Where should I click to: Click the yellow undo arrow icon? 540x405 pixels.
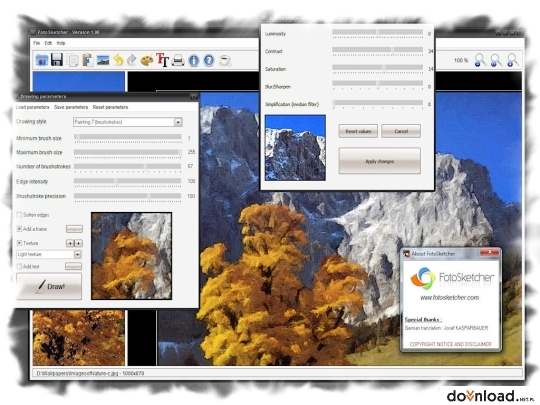pos(118,60)
